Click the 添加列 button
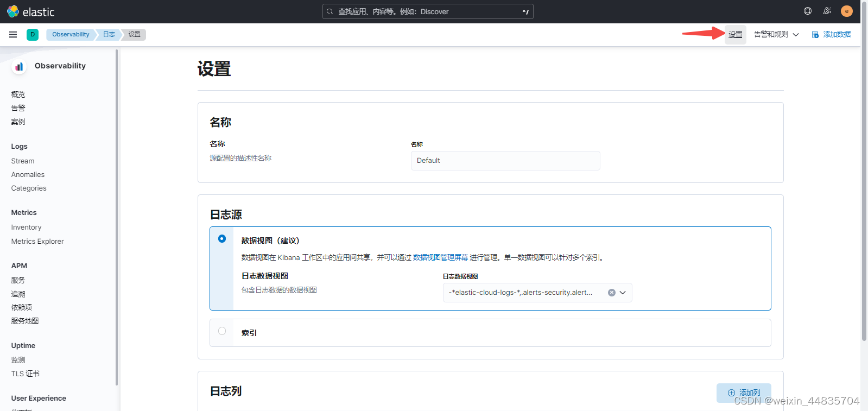 [x=744, y=393]
